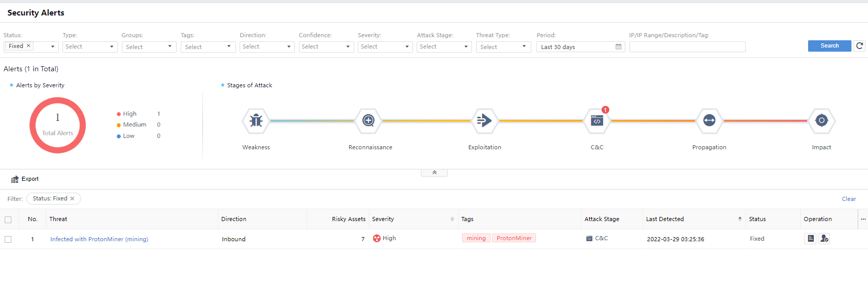
Task: Click the assign user icon in Operation column
Action: [x=824, y=239]
